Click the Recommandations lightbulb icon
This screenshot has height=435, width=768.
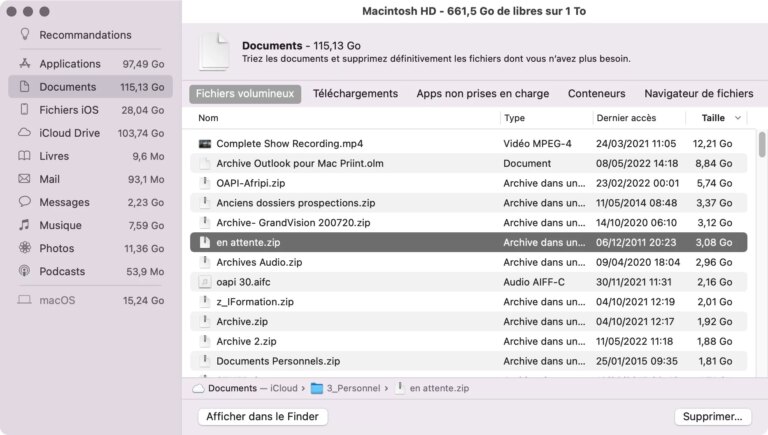[24, 35]
